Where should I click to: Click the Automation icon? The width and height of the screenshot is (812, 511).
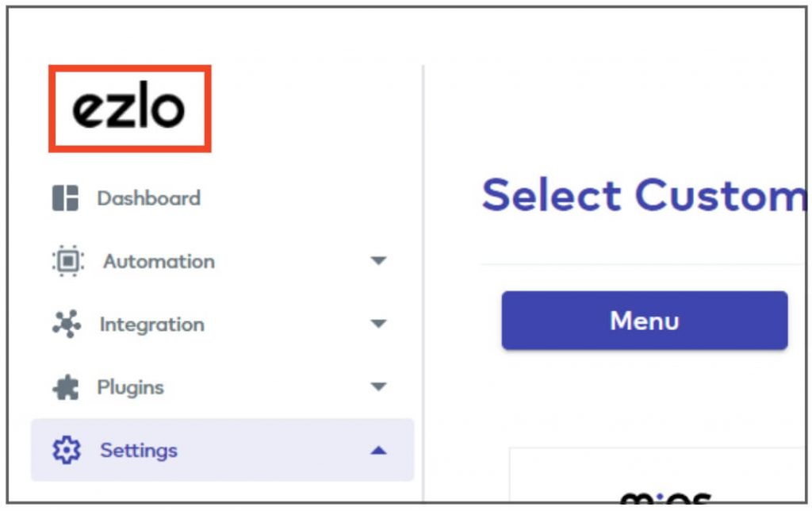coord(67,261)
